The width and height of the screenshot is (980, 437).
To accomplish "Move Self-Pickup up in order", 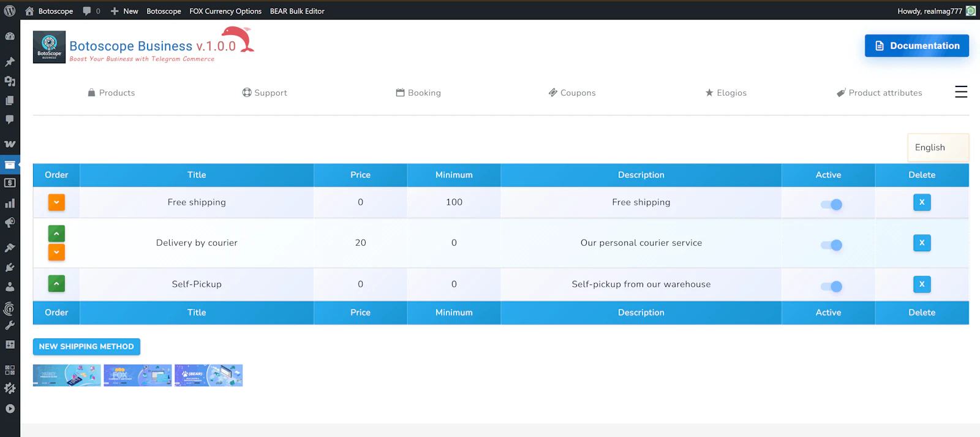I will tap(56, 284).
